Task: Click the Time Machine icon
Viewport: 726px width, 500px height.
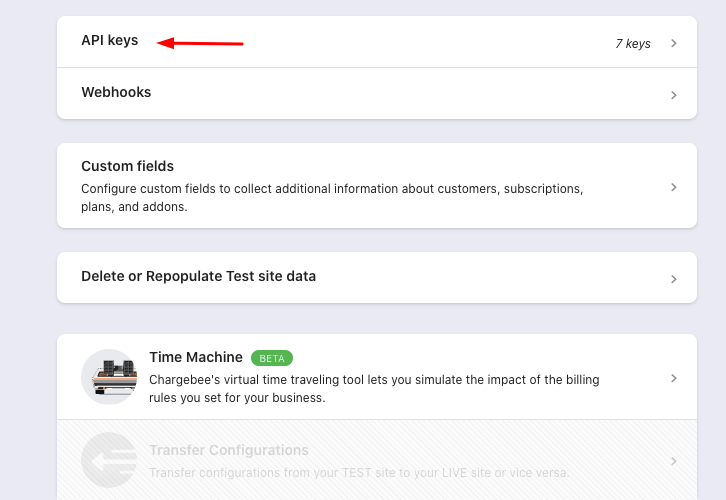Action: click(x=108, y=377)
